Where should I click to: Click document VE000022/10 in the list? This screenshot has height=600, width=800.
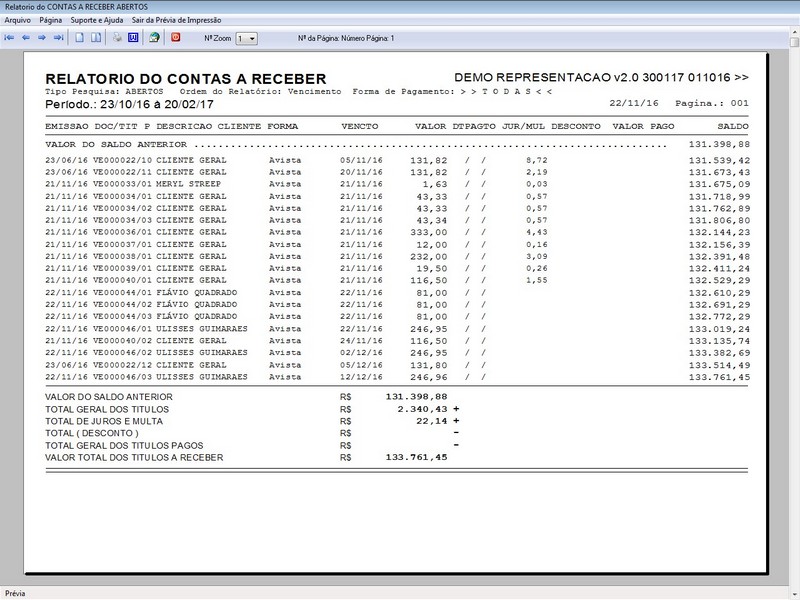(122, 160)
